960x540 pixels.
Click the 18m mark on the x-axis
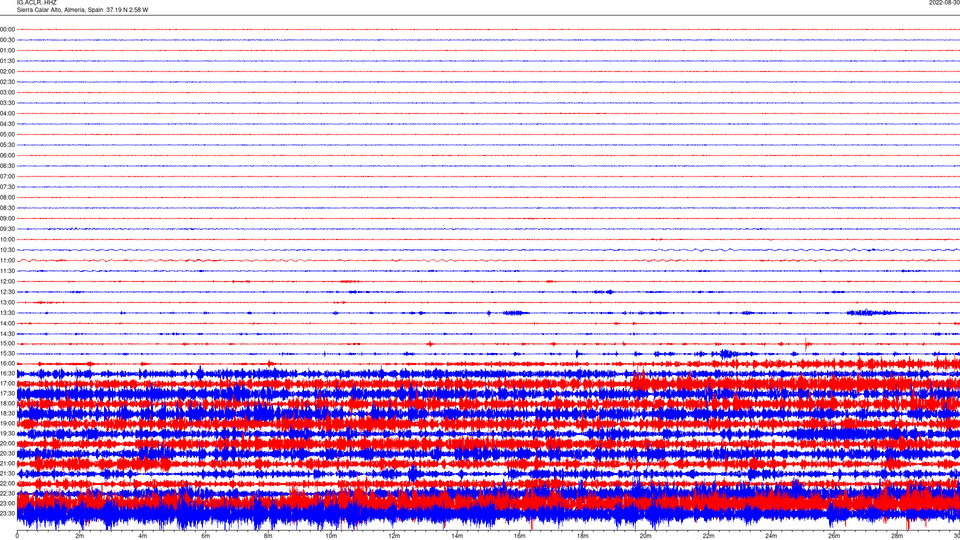pos(582,536)
